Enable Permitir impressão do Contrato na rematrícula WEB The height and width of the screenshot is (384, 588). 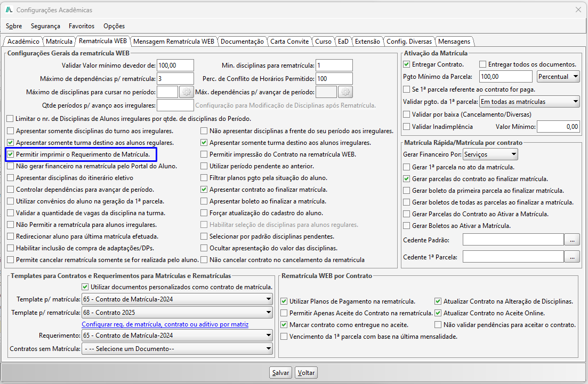click(x=204, y=154)
